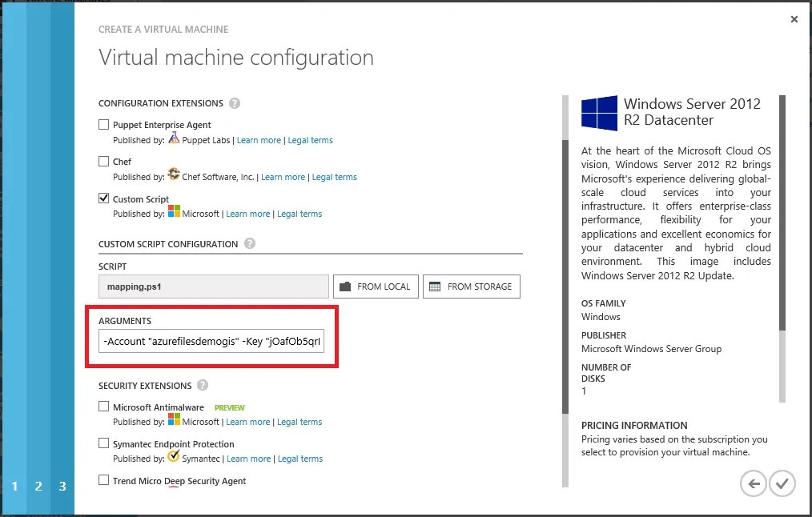Click the ARGUMENTS input field
Screen dimensions: 812x517
click(211, 341)
